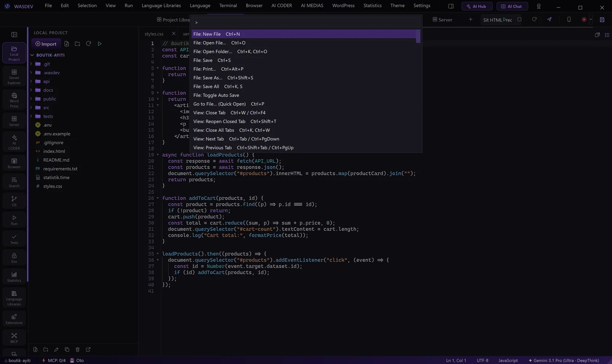
Task: Switch to the Server tab
Action: pyautogui.click(x=442, y=20)
